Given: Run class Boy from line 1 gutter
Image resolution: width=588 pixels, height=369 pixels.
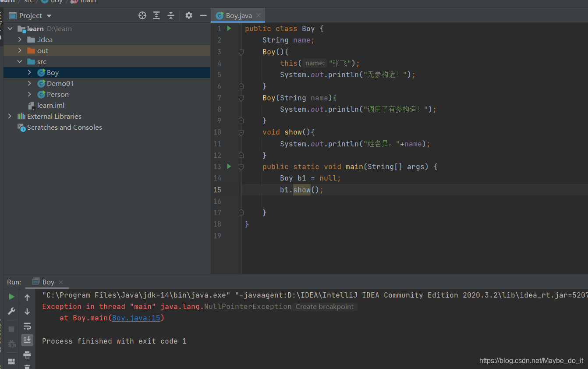Looking at the screenshot, I should (229, 28).
